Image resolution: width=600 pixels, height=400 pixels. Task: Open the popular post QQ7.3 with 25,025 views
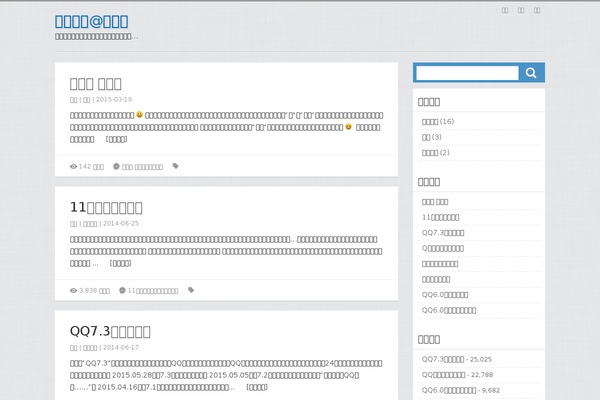coord(443,359)
